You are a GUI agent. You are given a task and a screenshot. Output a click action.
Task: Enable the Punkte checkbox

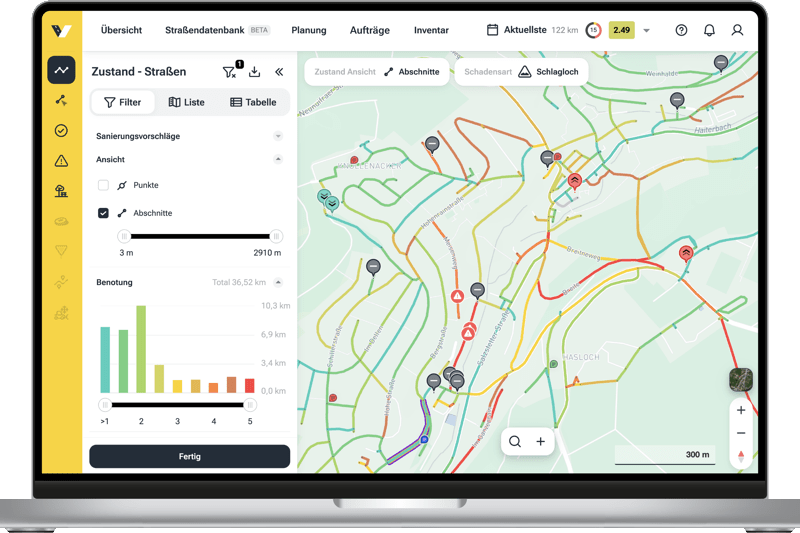coord(103,186)
